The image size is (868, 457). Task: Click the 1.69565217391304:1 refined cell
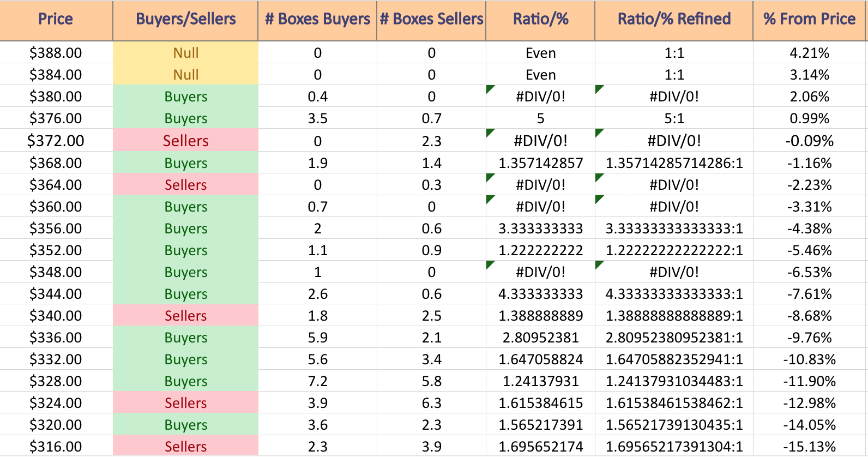[674, 447]
